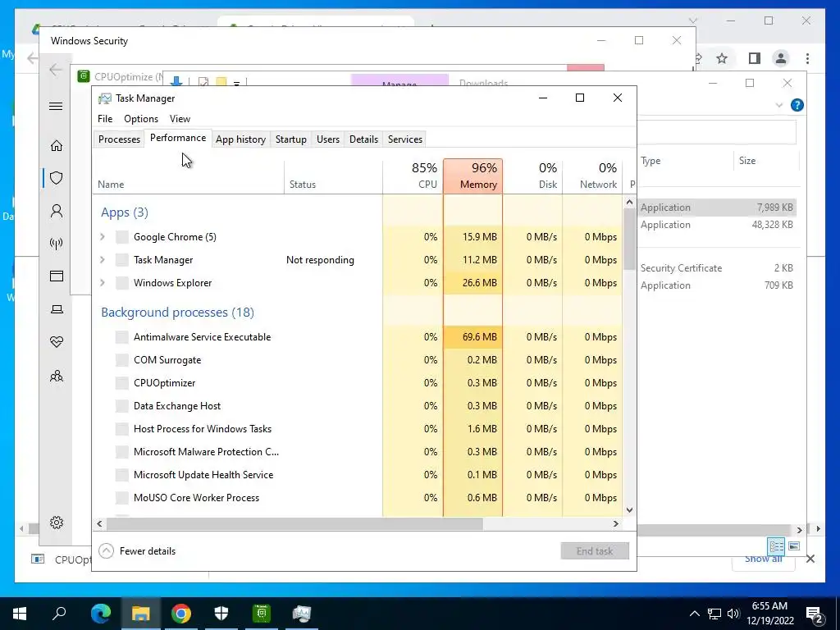
Task: Click File Explorer help question mark
Action: coord(797,105)
